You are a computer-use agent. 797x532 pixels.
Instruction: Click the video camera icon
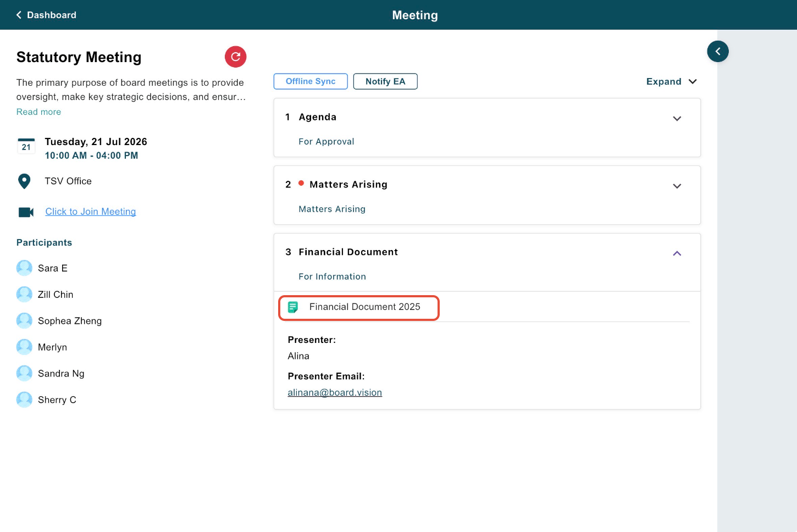coord(26,212)
